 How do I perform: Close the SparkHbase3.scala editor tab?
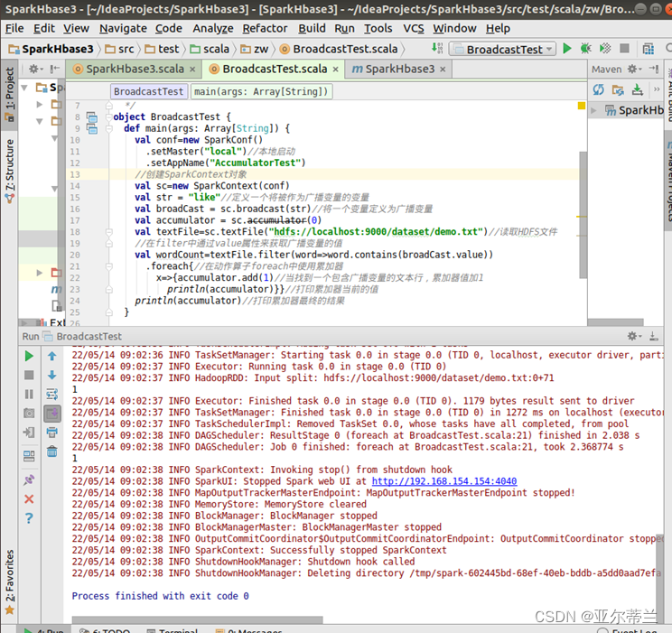[192, 70]
